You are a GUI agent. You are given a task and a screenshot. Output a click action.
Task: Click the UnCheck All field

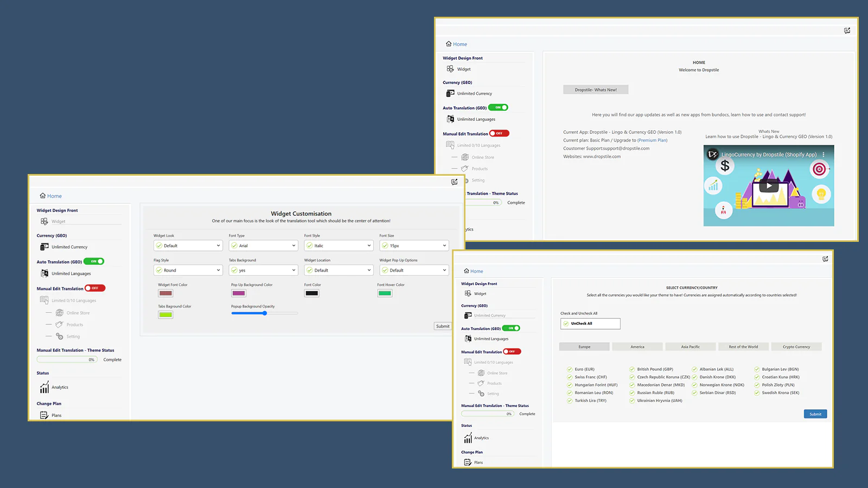(590, 324)
